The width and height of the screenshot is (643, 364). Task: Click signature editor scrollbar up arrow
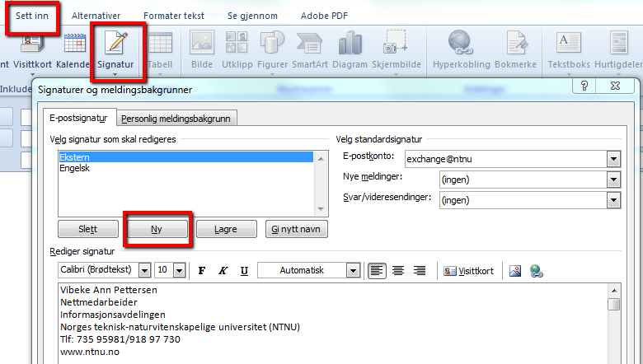(x=614, y=291)
